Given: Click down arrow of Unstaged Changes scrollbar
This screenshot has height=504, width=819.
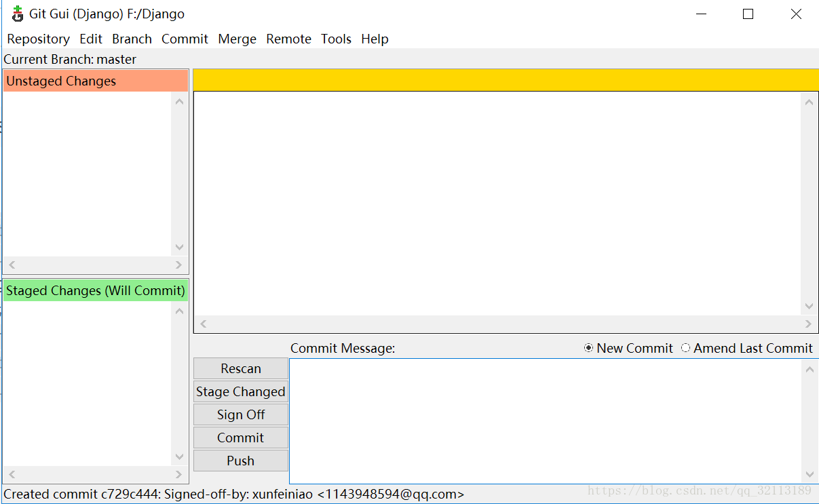Looking at the screenshot, I should 179,248.
